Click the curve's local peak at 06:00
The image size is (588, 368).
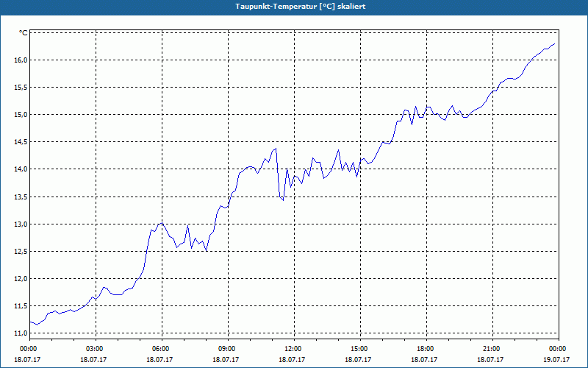point(162,223)
